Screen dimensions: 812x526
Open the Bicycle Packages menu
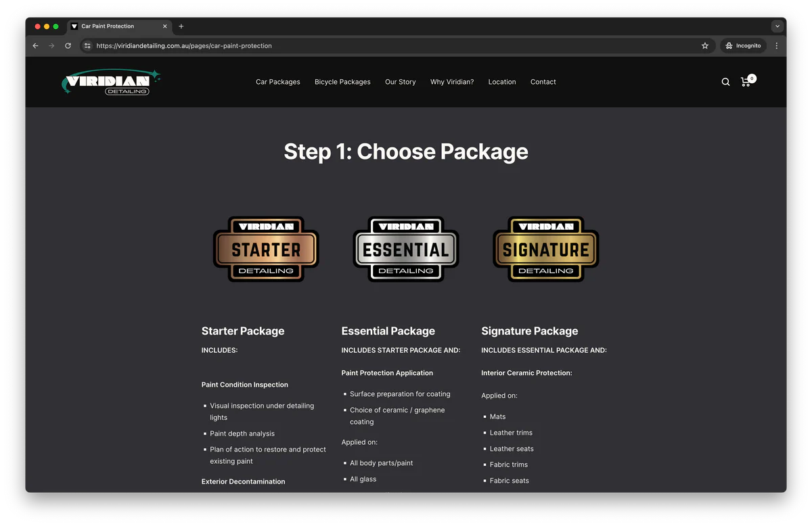click(342, 82)
